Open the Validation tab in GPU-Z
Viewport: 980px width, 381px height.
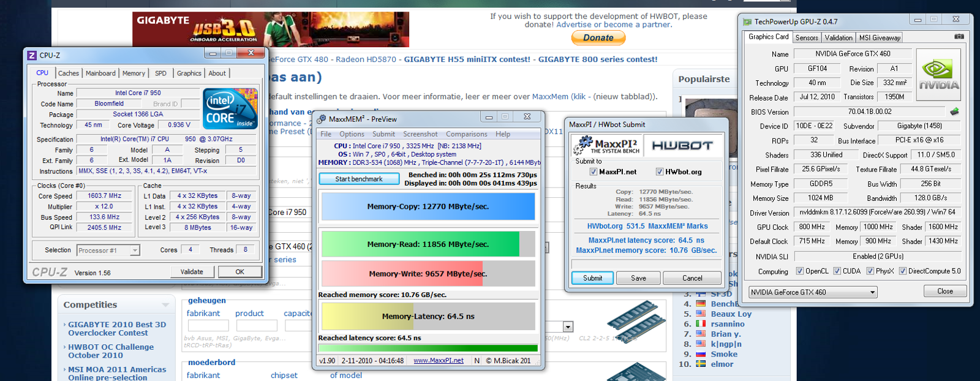tap(839, 38)
